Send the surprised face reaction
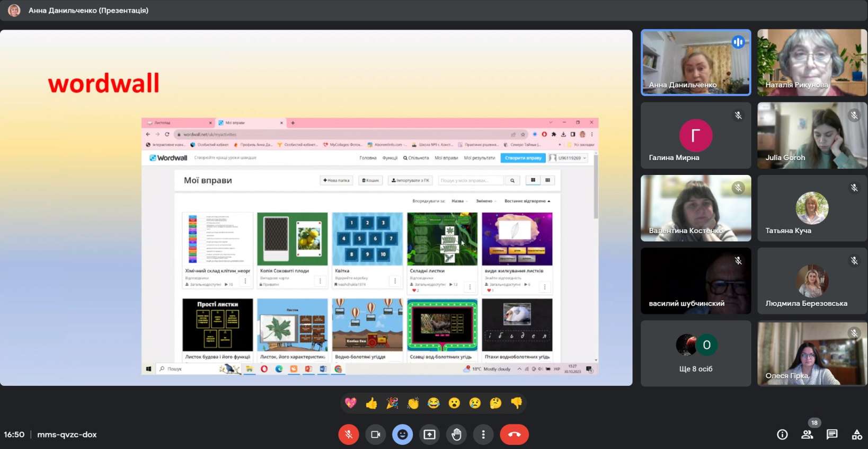The width and height of the screenshot is (868, 449). [454, 403]
